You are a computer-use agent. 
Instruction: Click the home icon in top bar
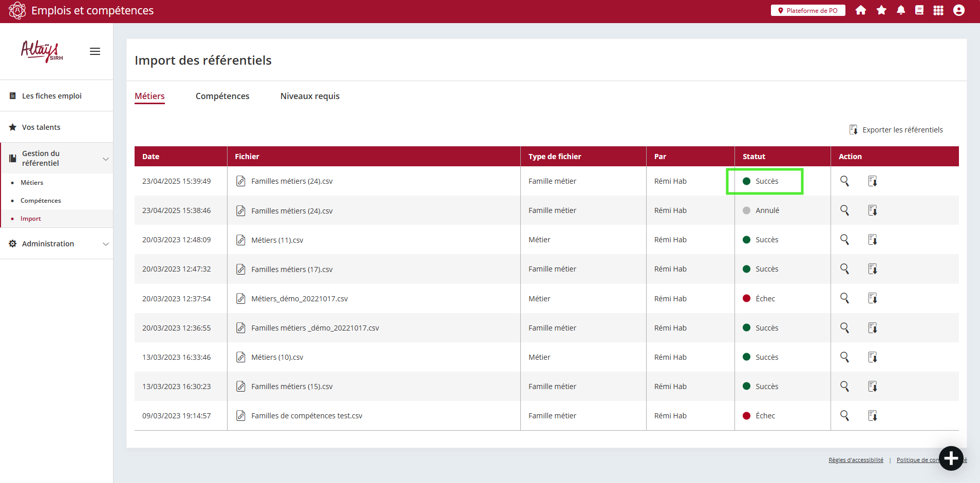(x=861, y=10)
